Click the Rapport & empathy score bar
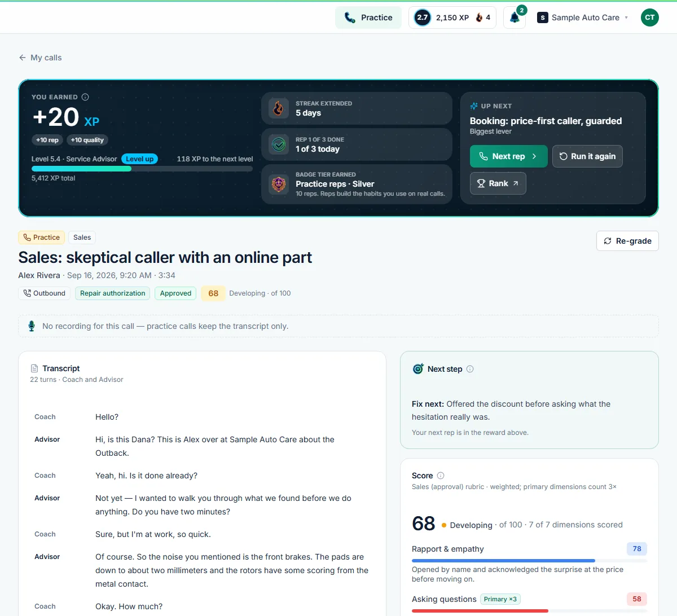Image resolution: width=677 pixels, height=616 pixels. tap(529, 561)
